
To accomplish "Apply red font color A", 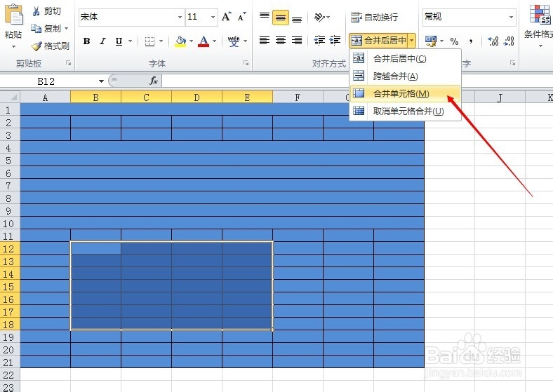I will (x=204, y=41).
